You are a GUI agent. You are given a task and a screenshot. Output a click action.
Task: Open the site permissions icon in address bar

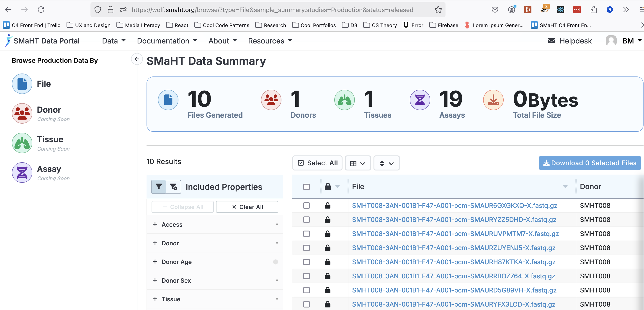123,10
